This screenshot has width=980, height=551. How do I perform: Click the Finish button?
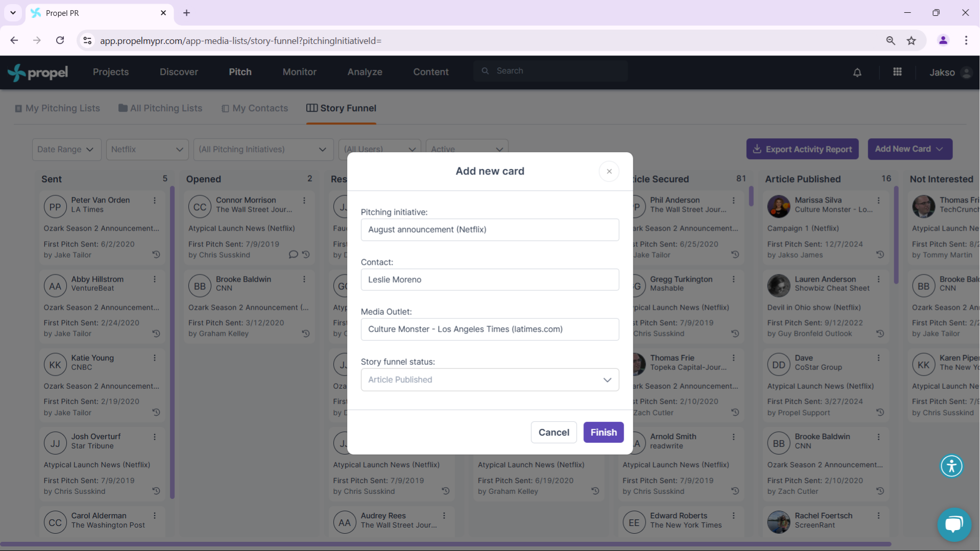[604, 432]
